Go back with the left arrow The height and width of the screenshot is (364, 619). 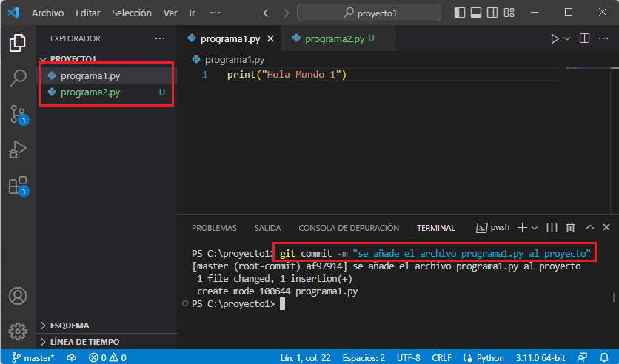[x=267, y=13]
